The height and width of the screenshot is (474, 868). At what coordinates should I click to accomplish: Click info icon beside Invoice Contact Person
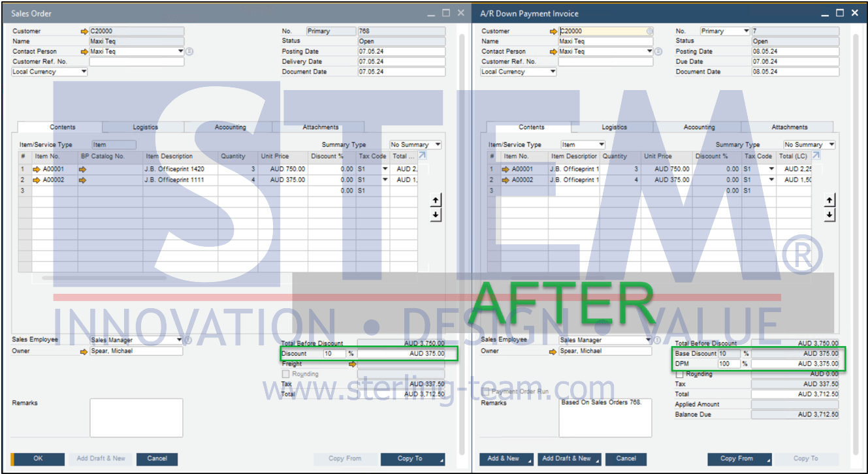pyautogui.click(x=658, y=51)
